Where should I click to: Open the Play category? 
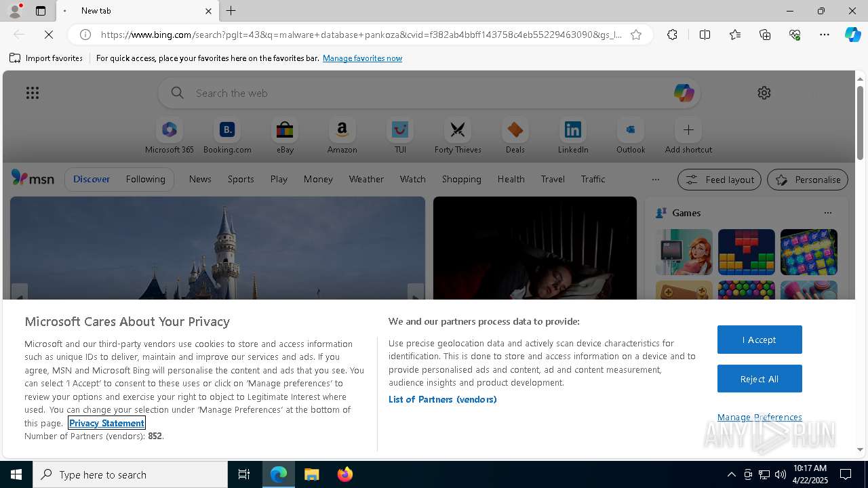279,179
